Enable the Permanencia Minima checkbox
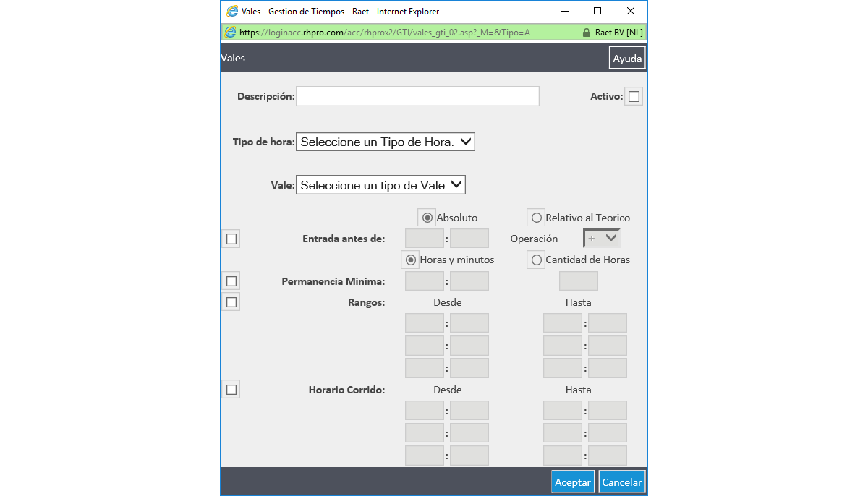868x496 pixels. pyautogui.click(x=231, y=281)
